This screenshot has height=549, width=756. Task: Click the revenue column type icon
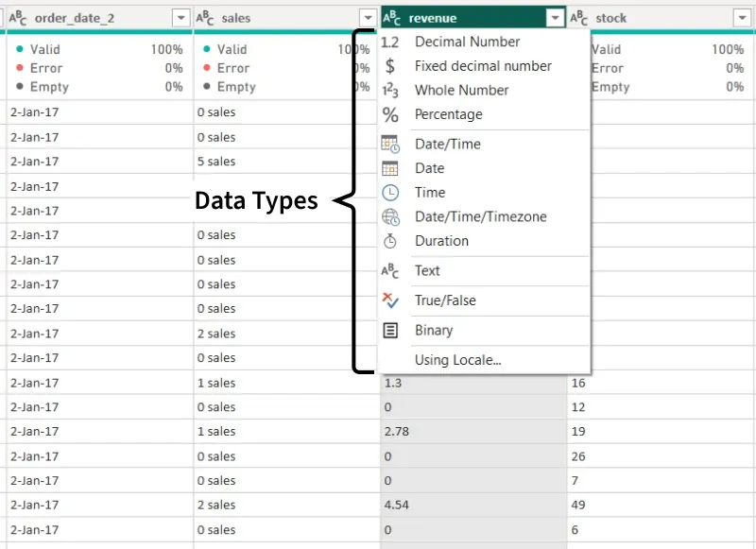click(x=391, y=18)
